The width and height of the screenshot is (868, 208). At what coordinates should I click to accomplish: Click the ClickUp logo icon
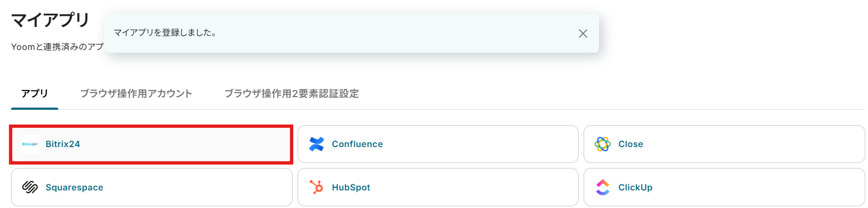[603, 187]
